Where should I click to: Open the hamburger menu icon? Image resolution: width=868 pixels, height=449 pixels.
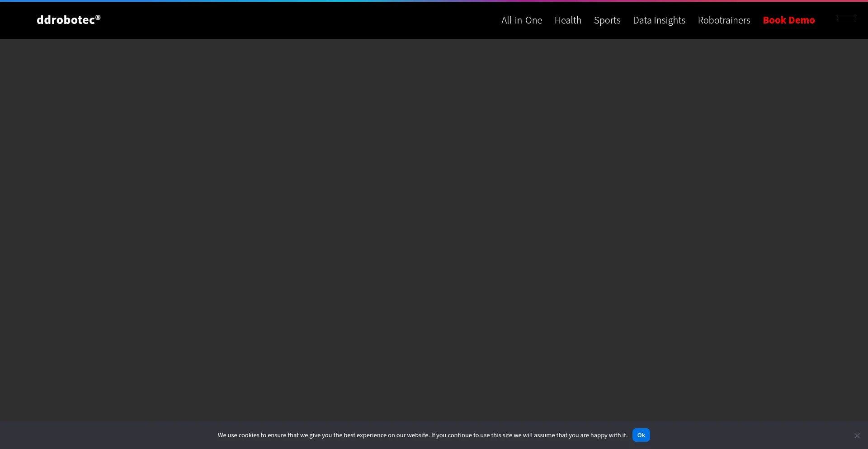point(846,19)
